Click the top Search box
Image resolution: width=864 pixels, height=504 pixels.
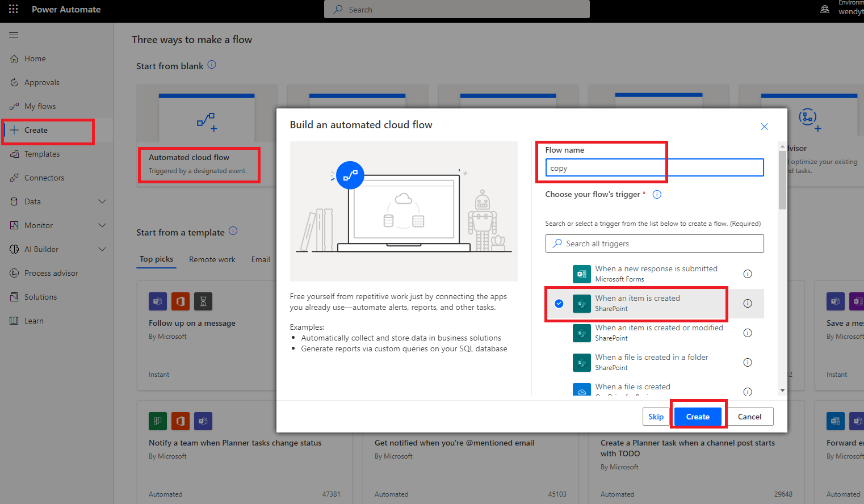[457, 9]
